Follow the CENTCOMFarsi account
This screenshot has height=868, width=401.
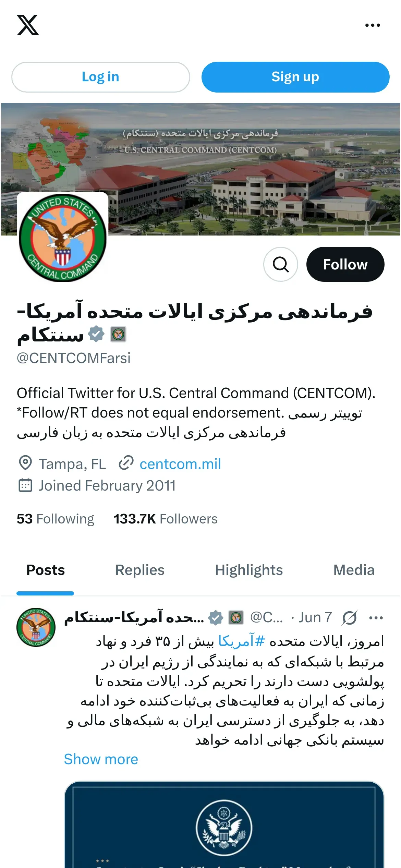(x=345, y=264)
